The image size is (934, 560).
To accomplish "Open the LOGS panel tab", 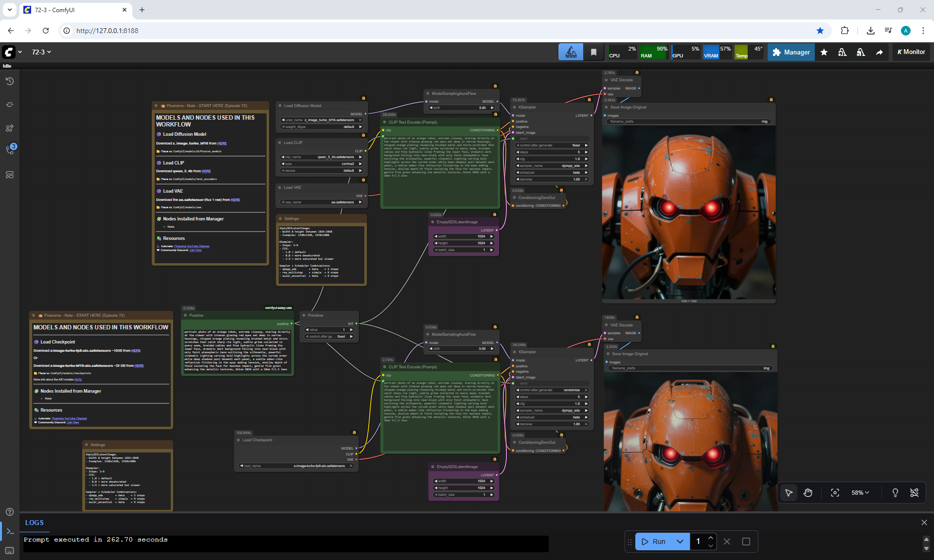I will (35, 523).
